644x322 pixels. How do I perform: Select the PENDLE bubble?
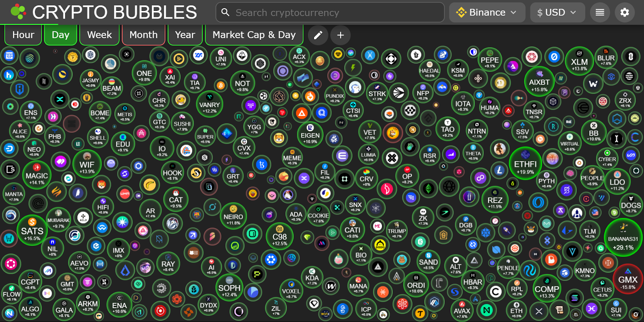tap(508, 267)
